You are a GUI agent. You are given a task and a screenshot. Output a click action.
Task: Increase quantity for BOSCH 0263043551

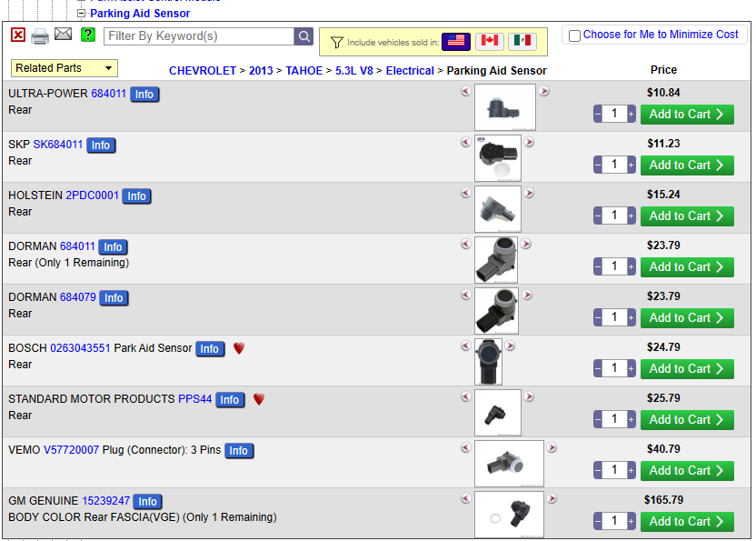click(x=632, y=369)
